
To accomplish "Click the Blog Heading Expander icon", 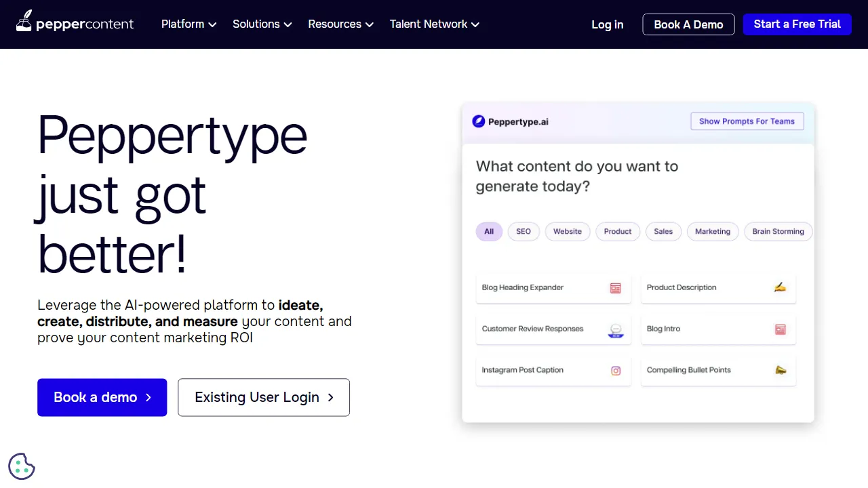I will pyautogui.click(x=616, y=288).
